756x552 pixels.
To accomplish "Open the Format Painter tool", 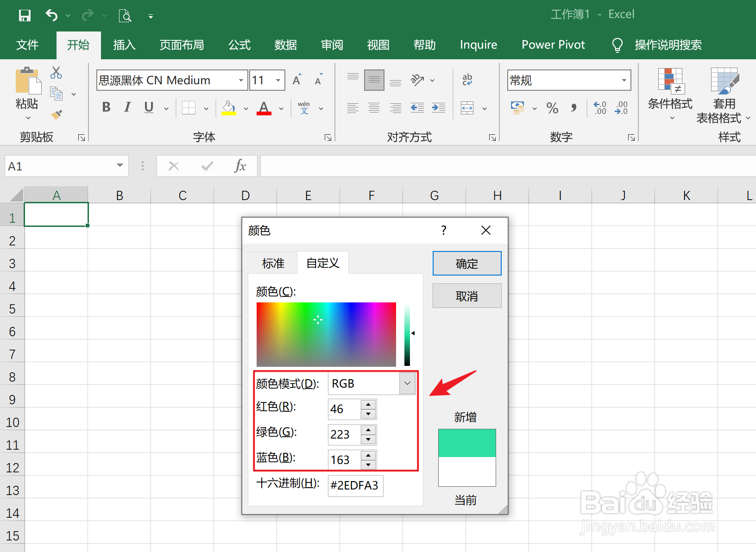I will 57,114.
